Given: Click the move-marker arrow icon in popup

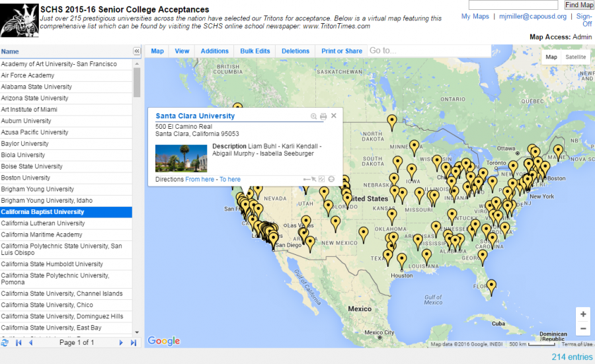Looking at the screenshot, I should point(309,179).
